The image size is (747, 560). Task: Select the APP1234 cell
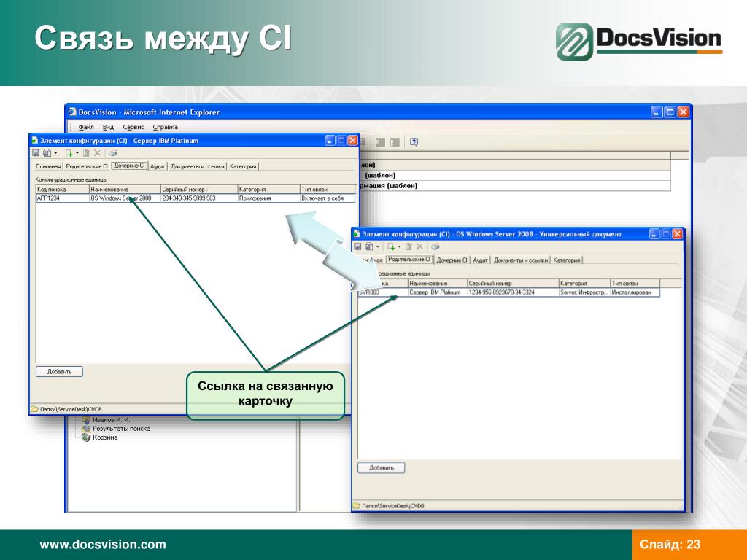click(63, 198)
